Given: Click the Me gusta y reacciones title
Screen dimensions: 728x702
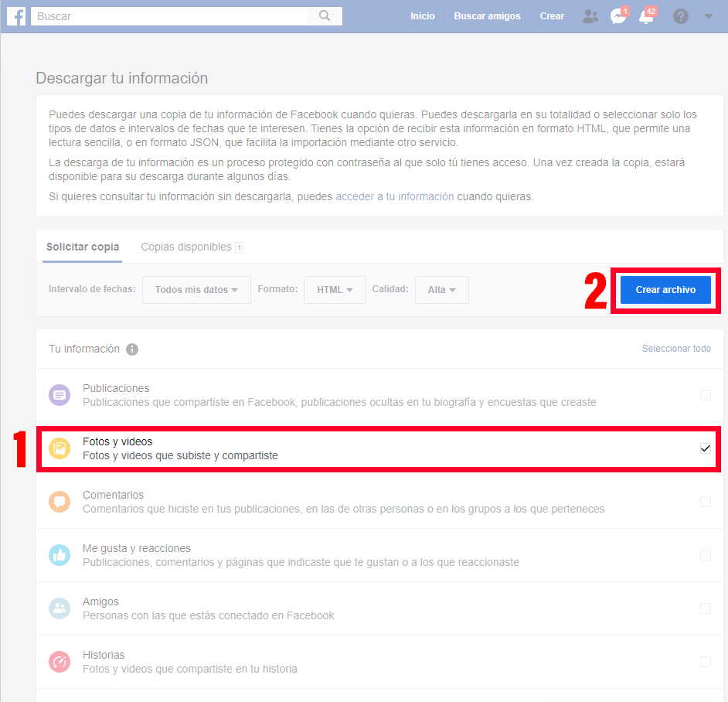Looking at the screenshot, I should pos(137,548).
